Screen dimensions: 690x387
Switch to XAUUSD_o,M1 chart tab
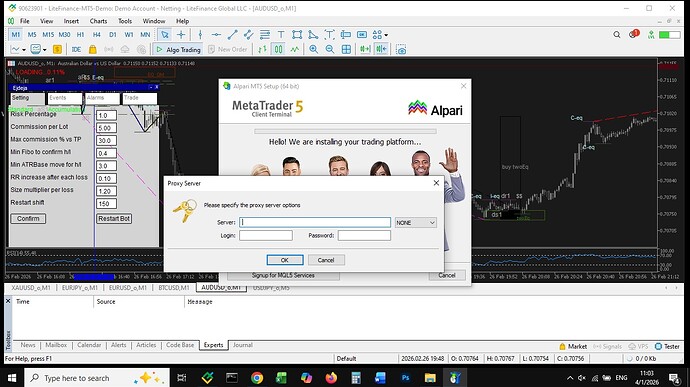pos(31,287)
